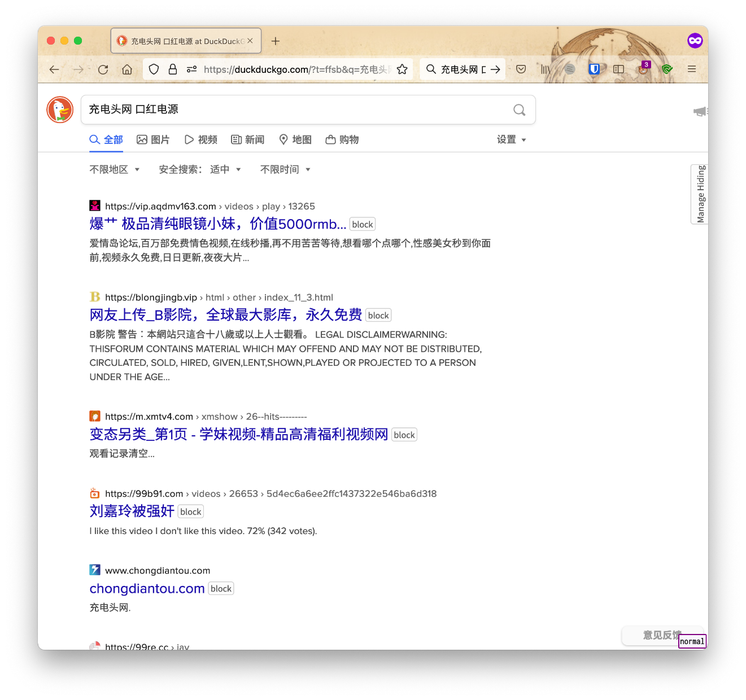Click the chongdiantou.com result favicon
746x700 pixels.
95,570
